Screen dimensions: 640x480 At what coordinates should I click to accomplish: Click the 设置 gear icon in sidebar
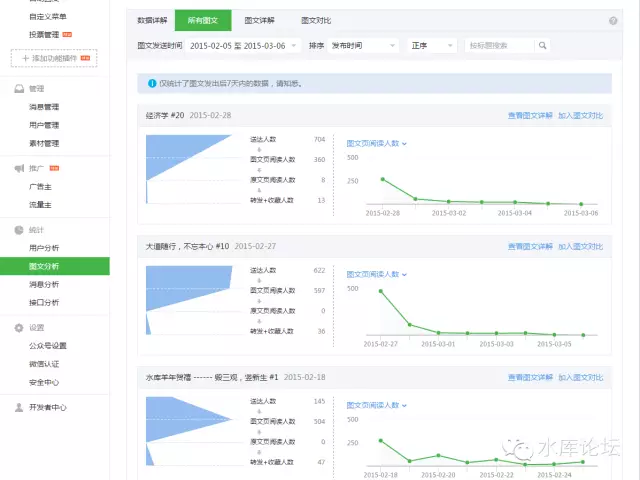(x=19, y=327)
